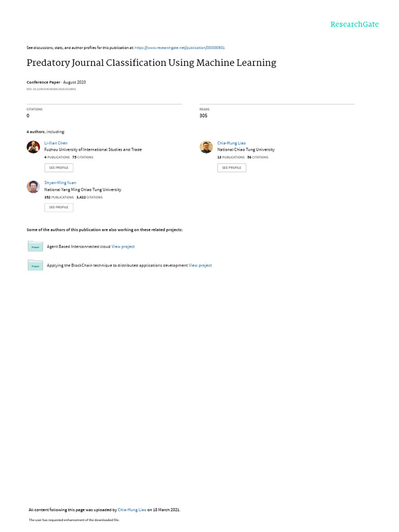
Task: Open Li-Xian Chen author name link
Action: coord(56,143)
